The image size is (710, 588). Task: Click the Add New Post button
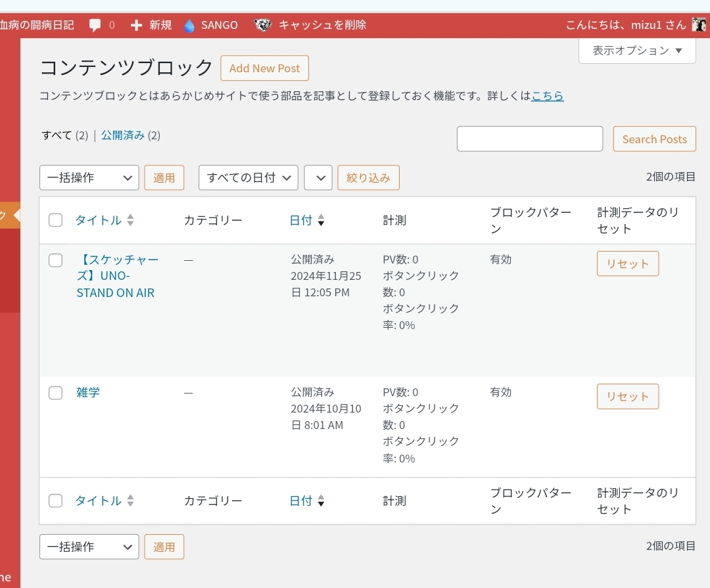[264, 68]
